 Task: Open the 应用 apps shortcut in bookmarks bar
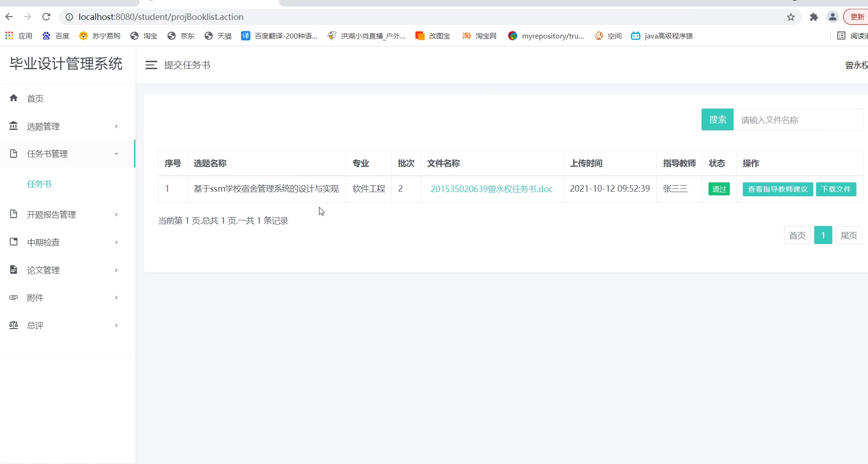click(x=19, y=36)
